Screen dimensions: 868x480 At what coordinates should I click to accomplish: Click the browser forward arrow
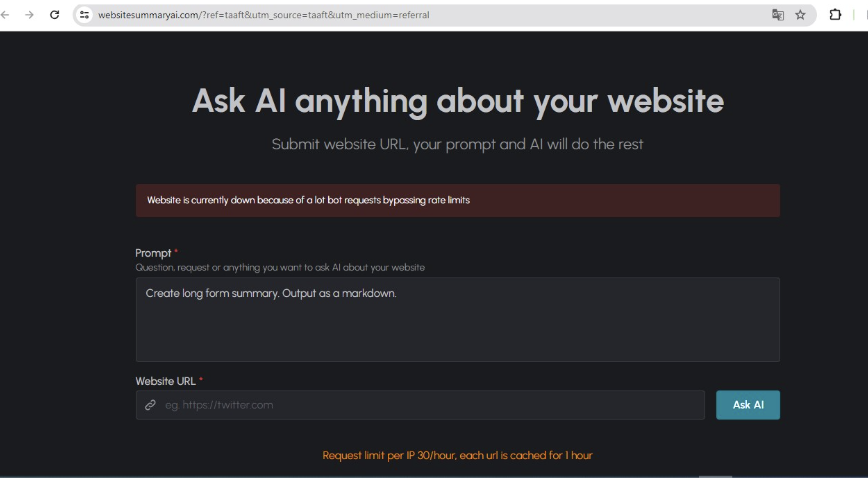29,15
